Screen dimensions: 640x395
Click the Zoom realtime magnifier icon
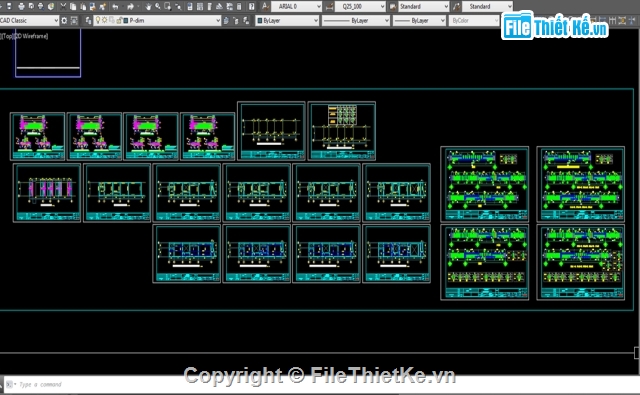pos(158,7)
